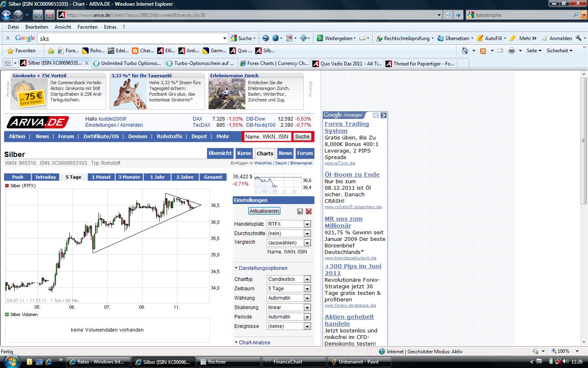Open the Rohstoffe navigation link

pyautogui.click(x=169, y=137)
